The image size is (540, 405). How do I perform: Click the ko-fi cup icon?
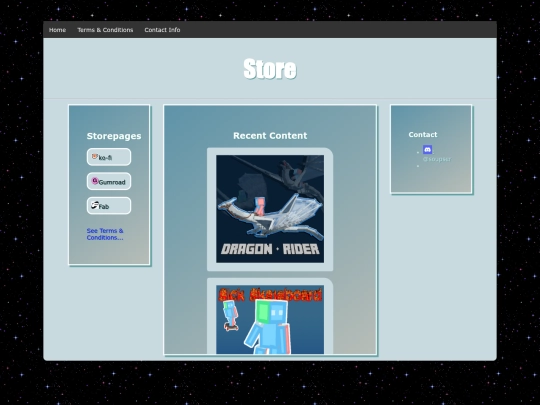(95, 156)
